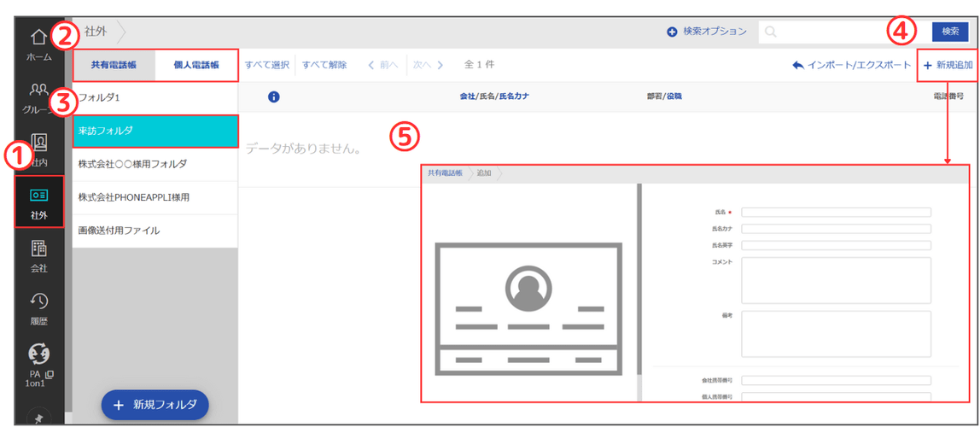Viewport: 980px width, 427px height.
Task: Select the 社内 internal contacts icon
Action: 38,143
